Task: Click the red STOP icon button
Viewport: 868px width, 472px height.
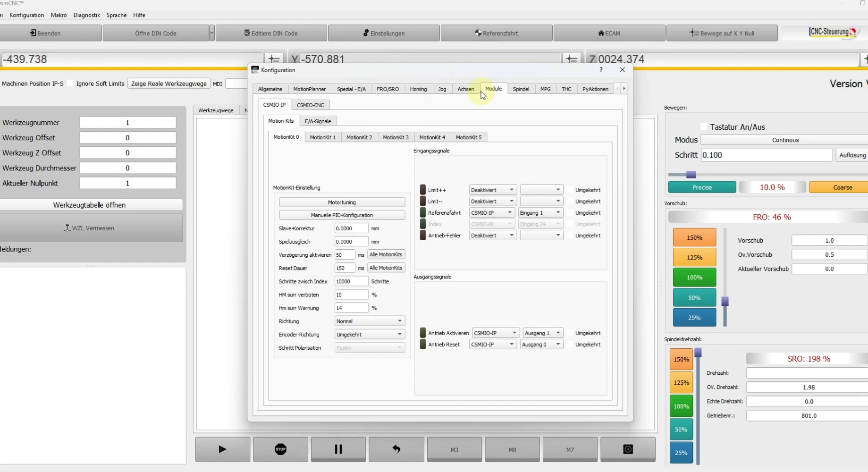Action: (280, 449)
